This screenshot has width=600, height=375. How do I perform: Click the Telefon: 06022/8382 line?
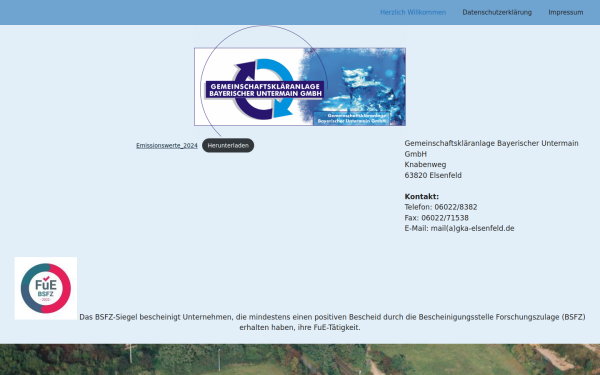point(441,207)
